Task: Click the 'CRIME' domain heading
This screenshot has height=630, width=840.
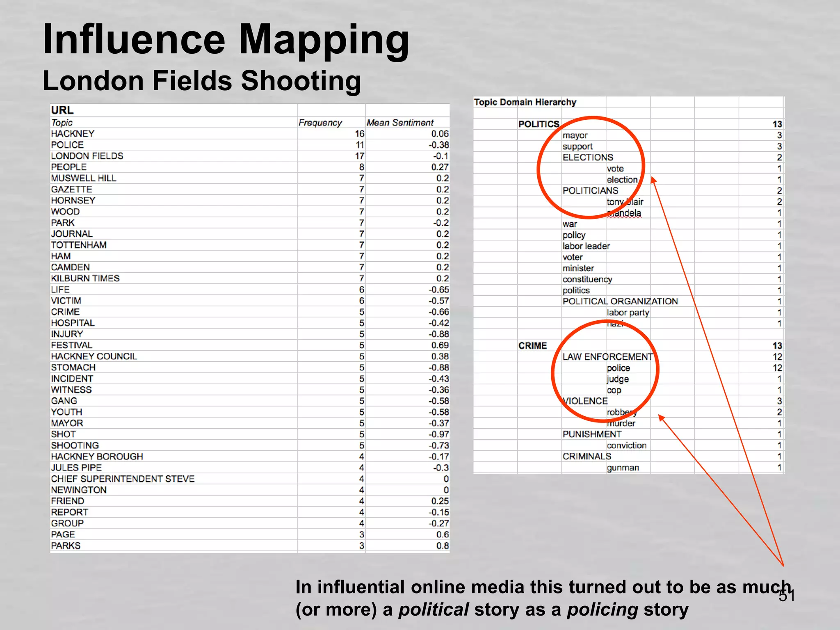Action: [x=533, y=346]
